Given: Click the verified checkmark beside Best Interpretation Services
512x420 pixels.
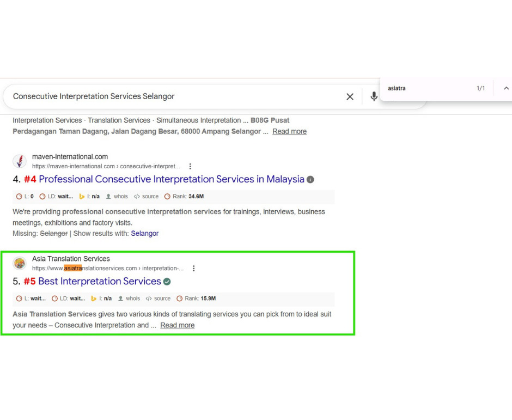Looking at the screenshot, I should 167,282.
